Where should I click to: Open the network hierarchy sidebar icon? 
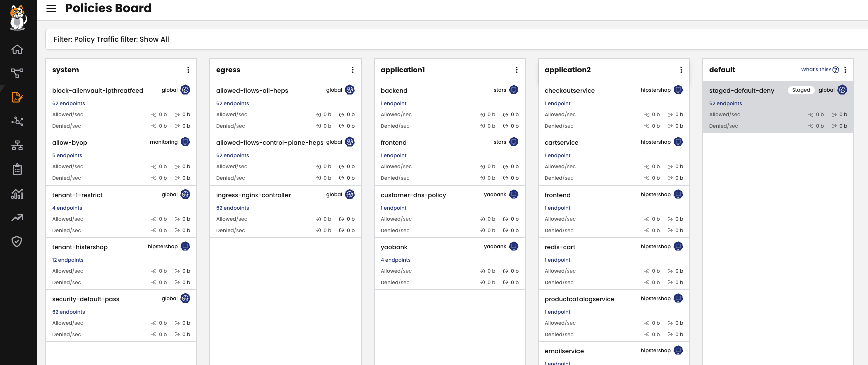17,145
